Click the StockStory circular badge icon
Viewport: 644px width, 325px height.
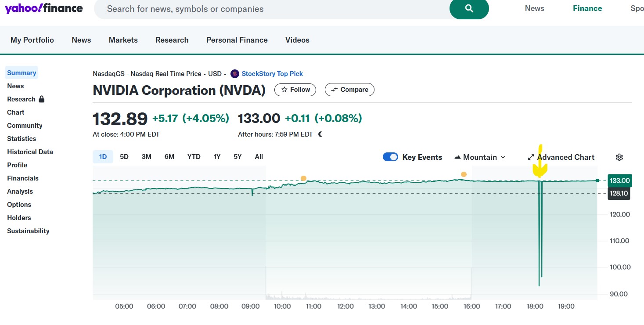235,74
